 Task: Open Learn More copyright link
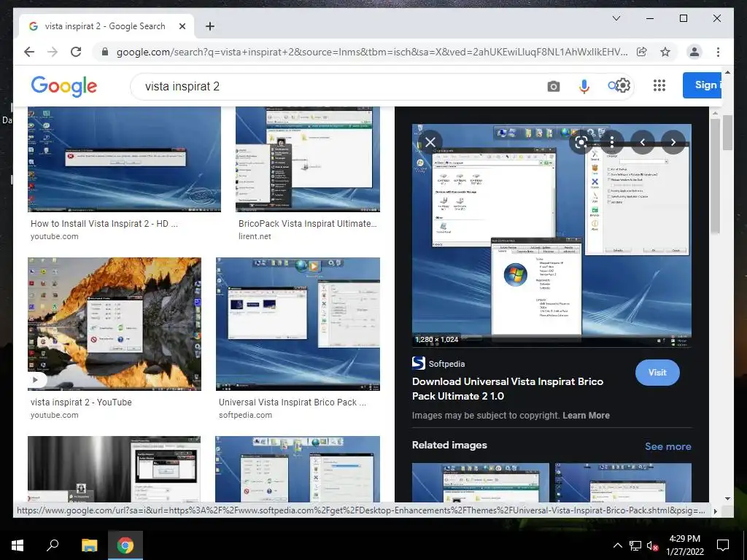[586, 415]
